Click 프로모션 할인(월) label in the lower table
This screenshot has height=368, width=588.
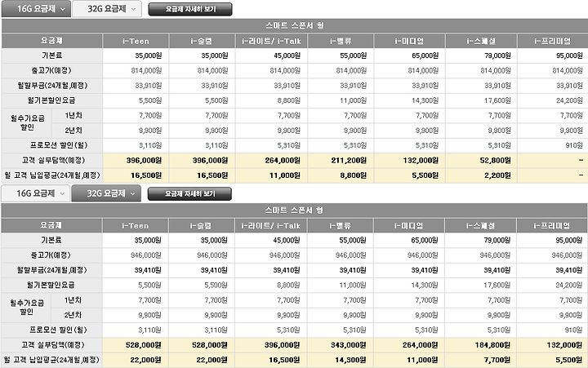[x=58, y=330]
